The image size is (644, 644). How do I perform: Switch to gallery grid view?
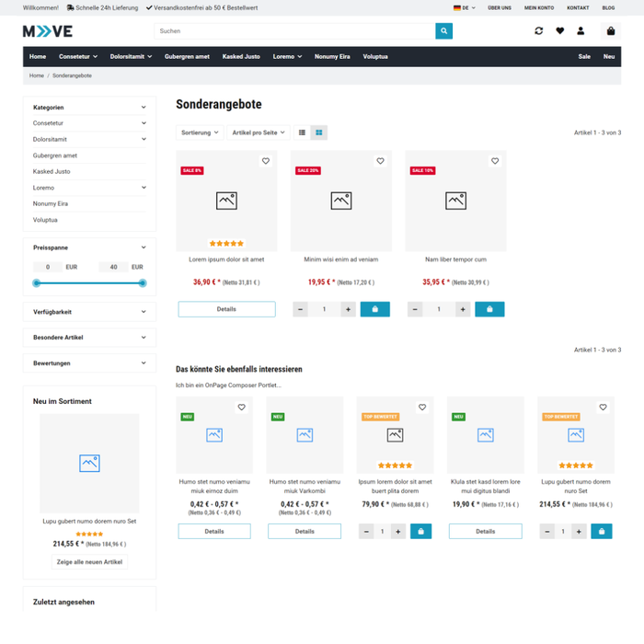[318, 132]
